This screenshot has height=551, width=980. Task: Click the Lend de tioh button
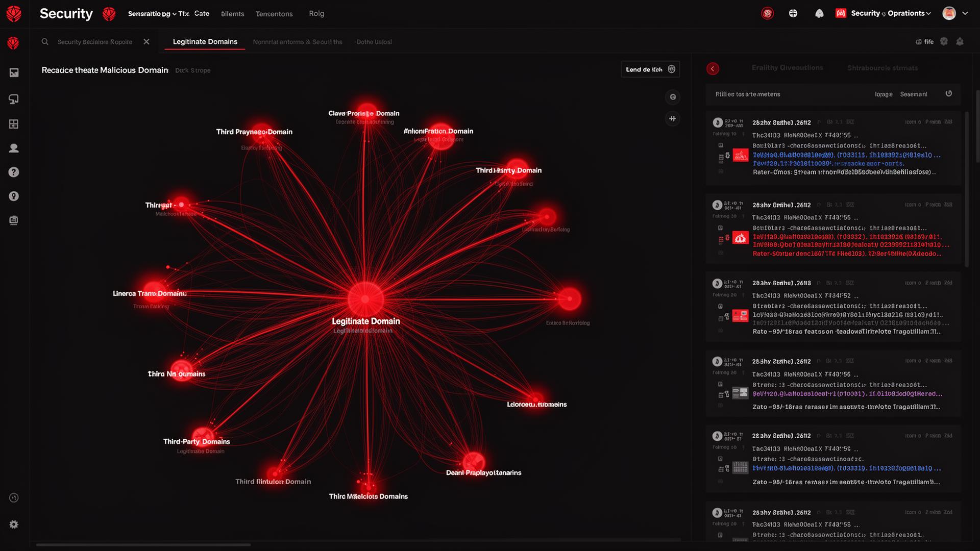pyautogui.click(x=650, y=69)
